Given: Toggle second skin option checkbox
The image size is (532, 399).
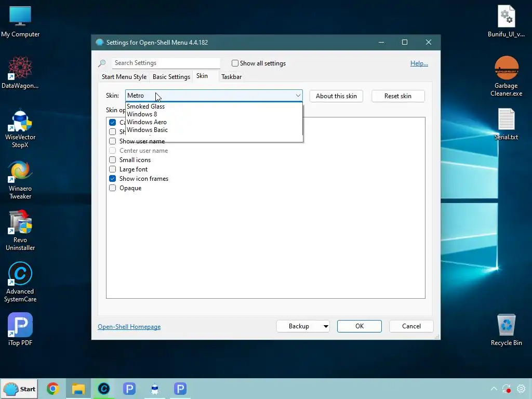Looking at the screenshot, I should pyautogui.click(x=112, y=131).
